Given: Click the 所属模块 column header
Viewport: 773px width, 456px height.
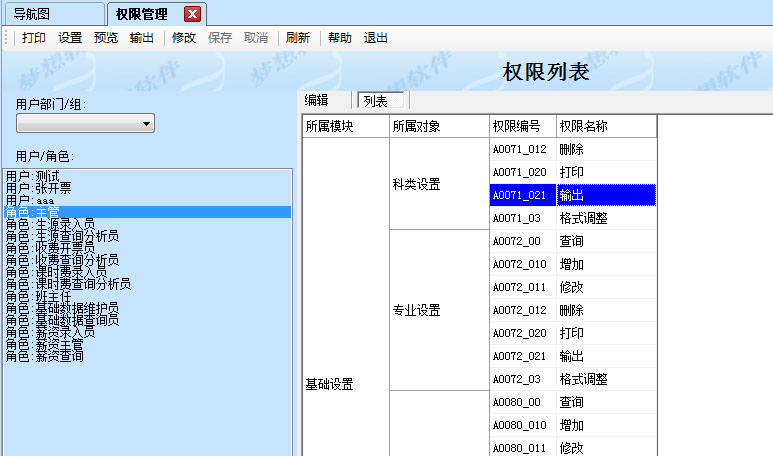Looking at the screenshot, I should coord(346,126).
